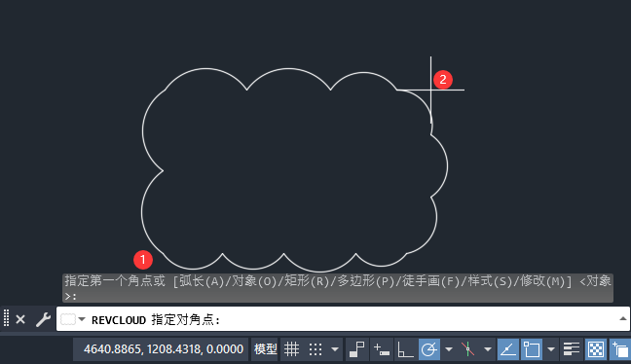Toggle lineweight display icon
The image size is (631, 364).
coord(571,349)
